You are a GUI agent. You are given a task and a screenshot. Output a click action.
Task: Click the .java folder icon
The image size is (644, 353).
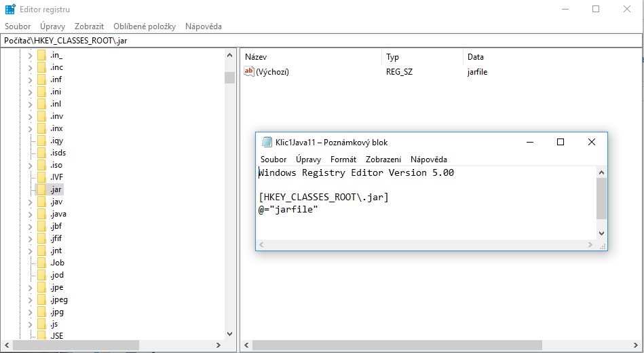pos(41,214)
